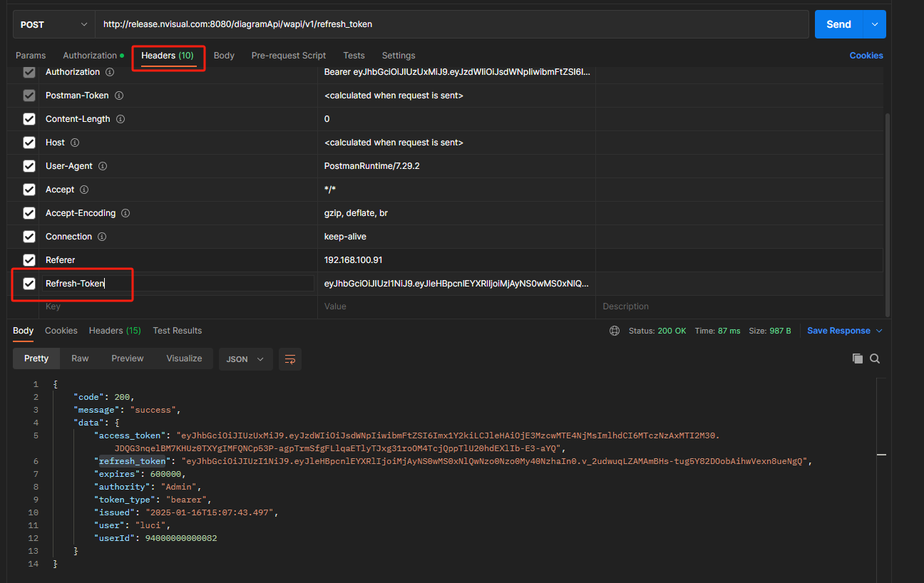Uncheck the Referer header checkbox
The width and height of the screenshot is (924, 583).
29,260
